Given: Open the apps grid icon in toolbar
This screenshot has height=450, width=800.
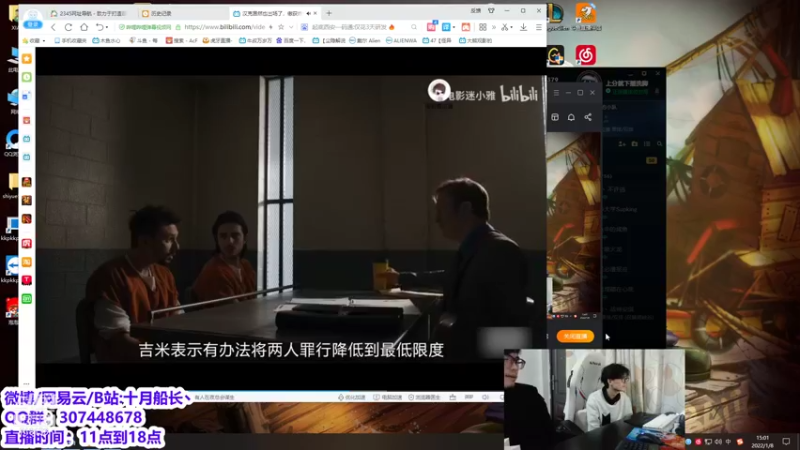Looking at the screenshot, I should point(483,27).
